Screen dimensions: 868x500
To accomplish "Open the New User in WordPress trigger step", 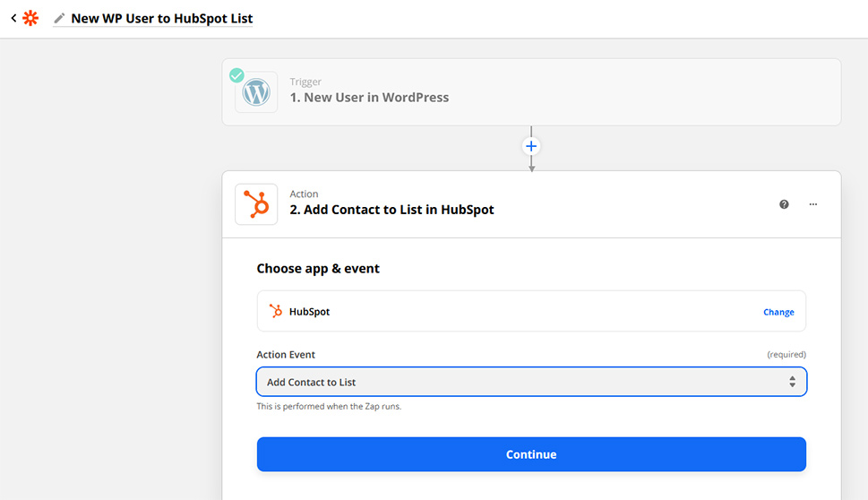I will [531, 92].
